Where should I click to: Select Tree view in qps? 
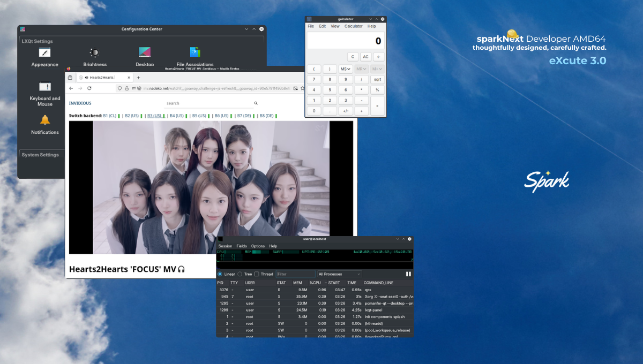tap(245, 274)
